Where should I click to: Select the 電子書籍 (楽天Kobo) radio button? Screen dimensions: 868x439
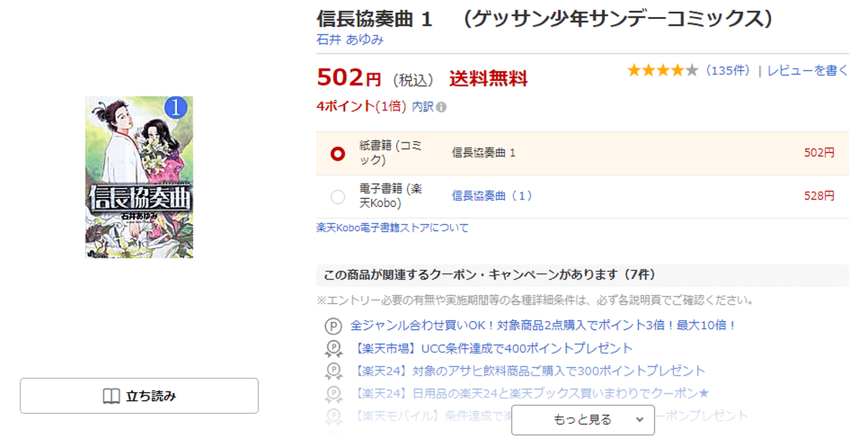tap(338, 197)
